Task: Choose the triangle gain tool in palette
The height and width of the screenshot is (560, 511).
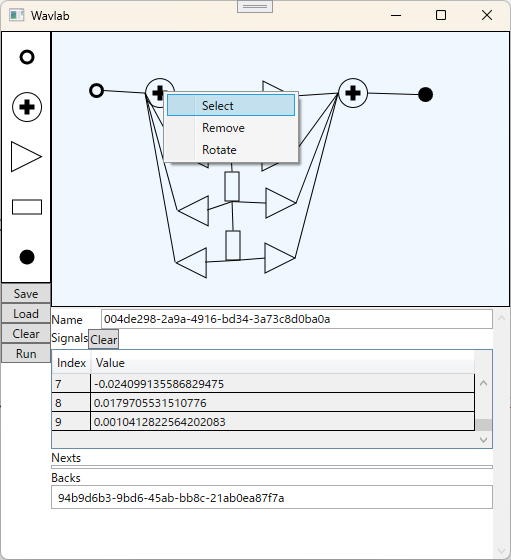Action: coord(26,157)
